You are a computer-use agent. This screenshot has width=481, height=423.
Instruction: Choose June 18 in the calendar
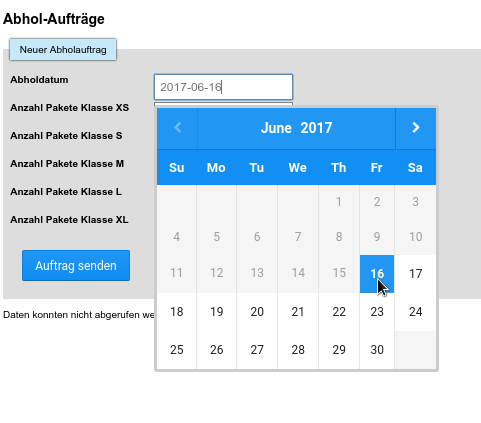pyautogui.click(x=177, y=312)
